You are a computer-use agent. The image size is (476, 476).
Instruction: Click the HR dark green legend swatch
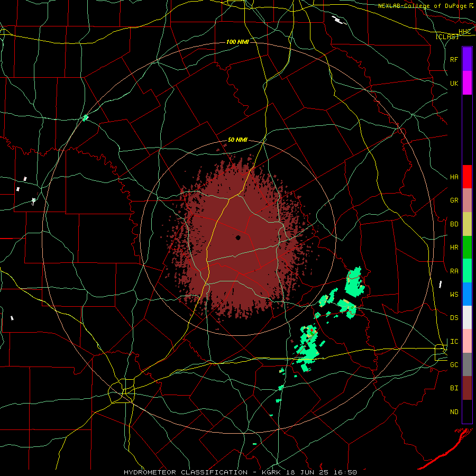pos(467,248)
